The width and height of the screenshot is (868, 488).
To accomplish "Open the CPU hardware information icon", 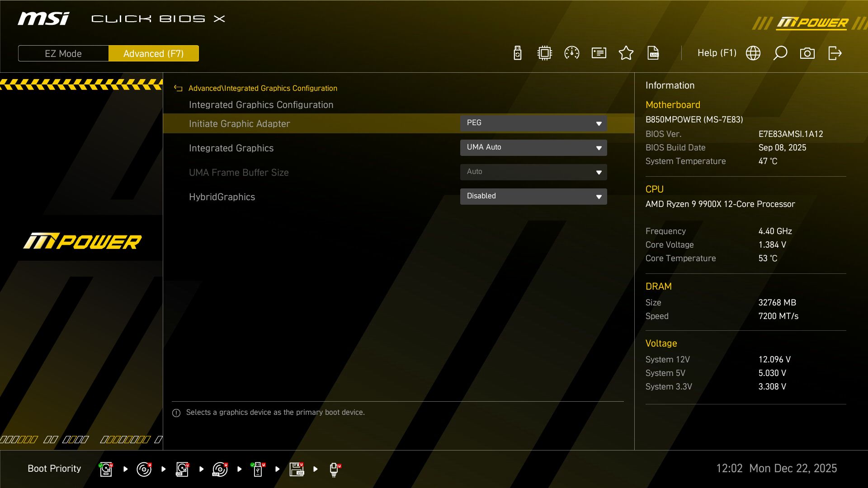I will [x=544, y=53].
